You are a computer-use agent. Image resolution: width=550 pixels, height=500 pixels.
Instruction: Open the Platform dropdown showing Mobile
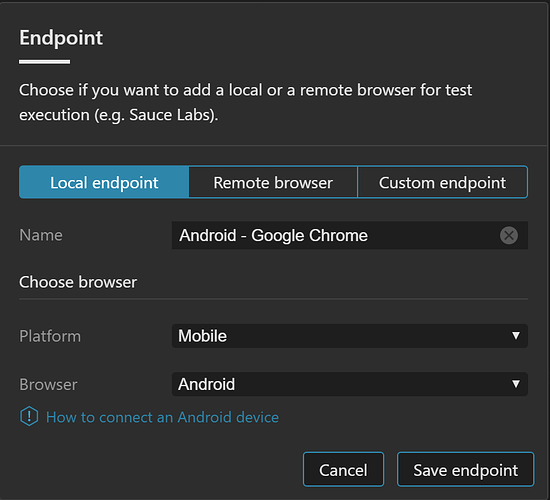point(350,336)
